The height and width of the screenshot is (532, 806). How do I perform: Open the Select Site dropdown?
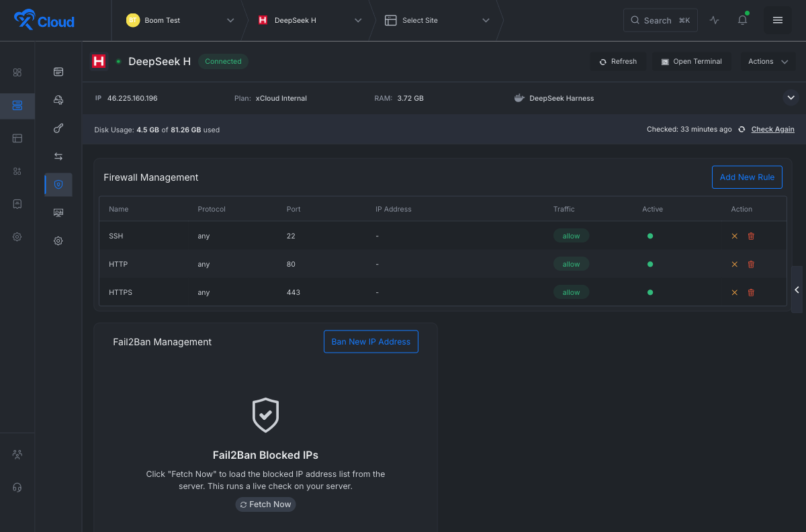click(x=437, y=20)
